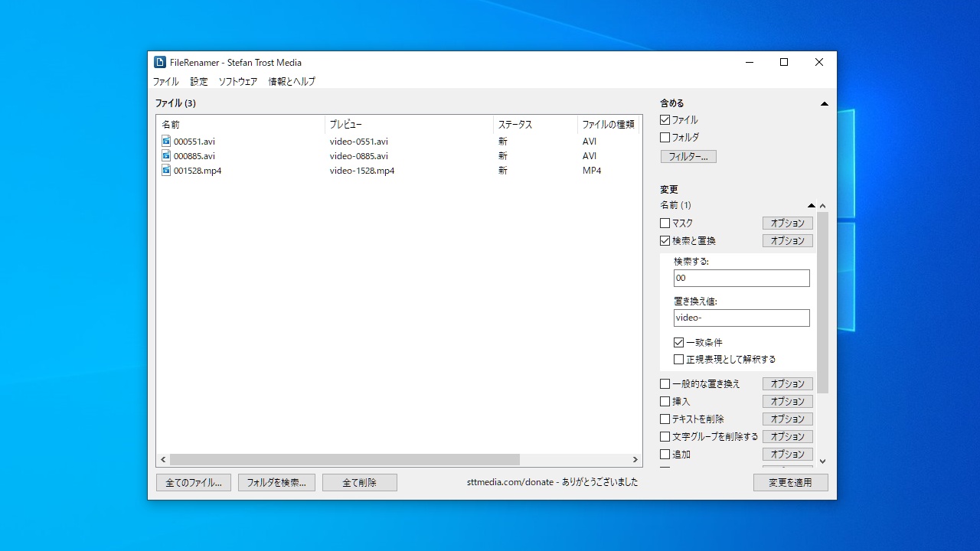
Task: Open the ソフトウェア menu
Action: pyautogui.click(x=238, y=81)
